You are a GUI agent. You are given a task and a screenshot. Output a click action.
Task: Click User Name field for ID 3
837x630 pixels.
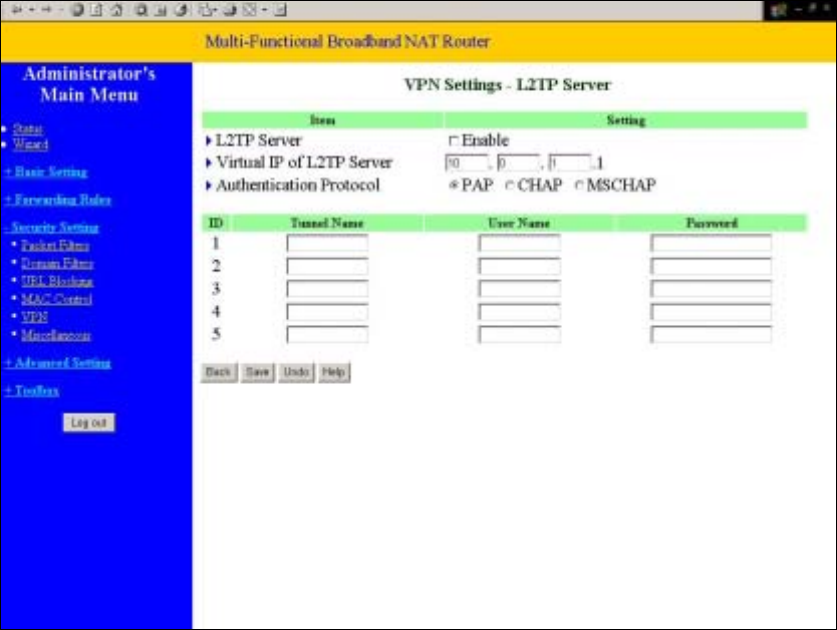click(519, 289)
